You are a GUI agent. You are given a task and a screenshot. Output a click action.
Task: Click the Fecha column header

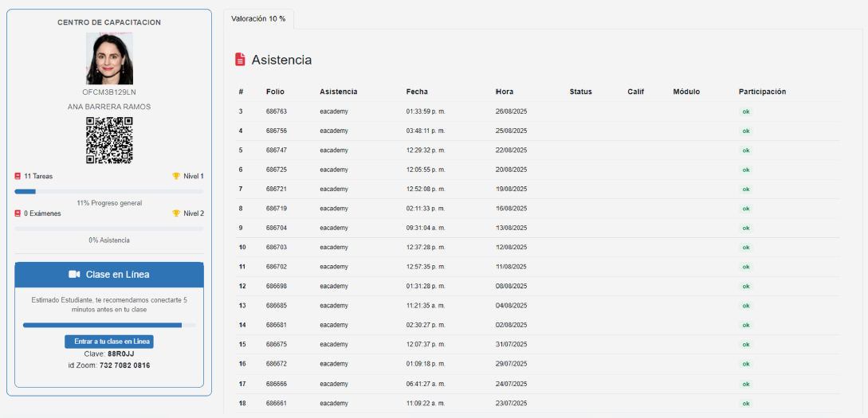(x=417, y=92)
